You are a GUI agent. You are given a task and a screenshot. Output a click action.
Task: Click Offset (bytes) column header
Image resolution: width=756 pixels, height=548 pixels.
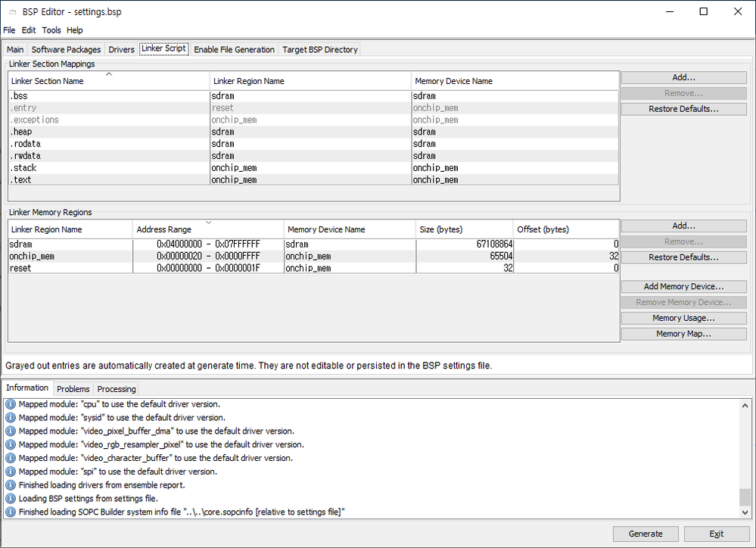566,229
